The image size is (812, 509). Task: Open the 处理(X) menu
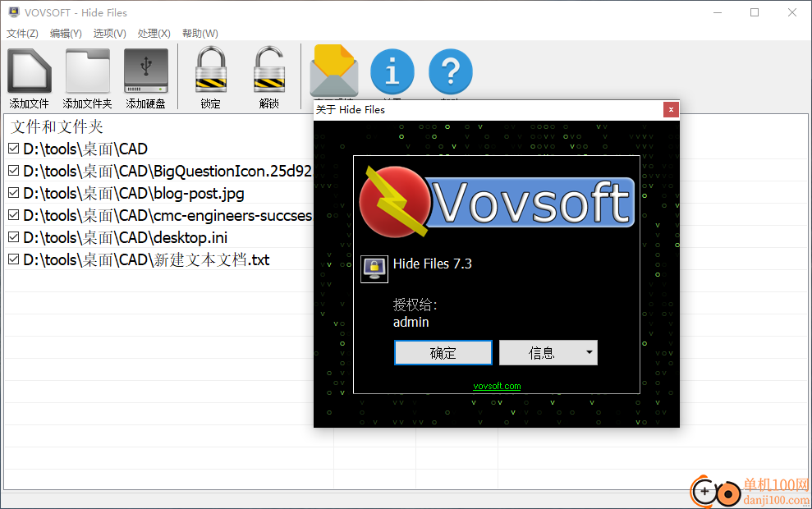pyautogui.click(x=154, y=33)
